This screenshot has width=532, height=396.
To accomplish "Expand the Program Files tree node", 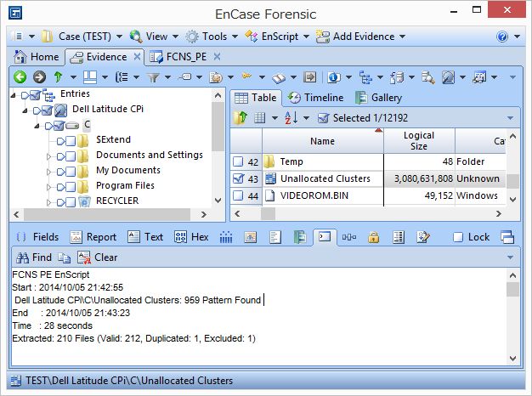I will click(48, 187).
